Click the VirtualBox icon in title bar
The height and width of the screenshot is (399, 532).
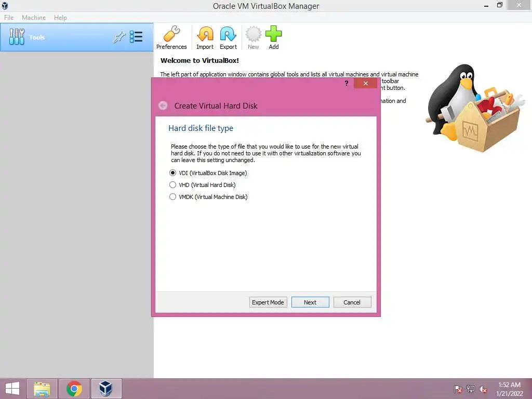tap(5, 5)
